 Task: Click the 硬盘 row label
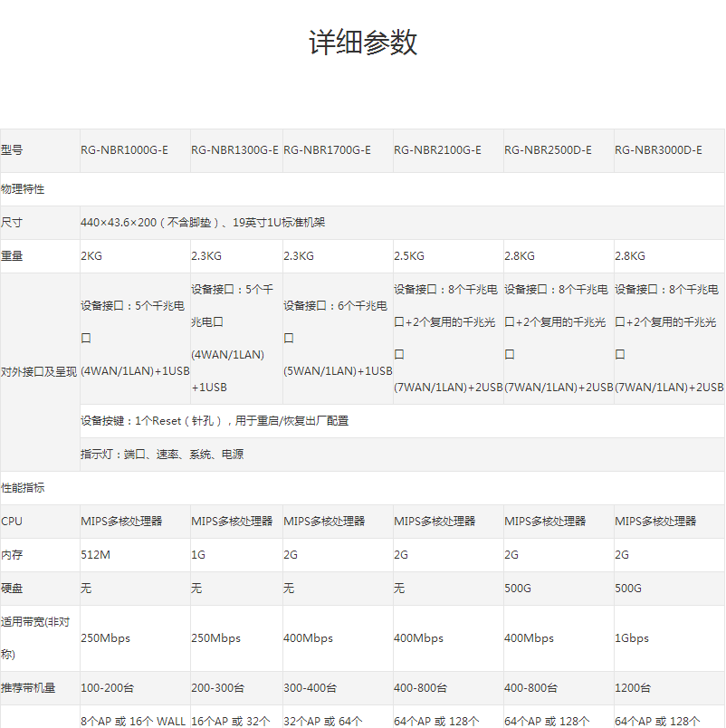(13, 589)
